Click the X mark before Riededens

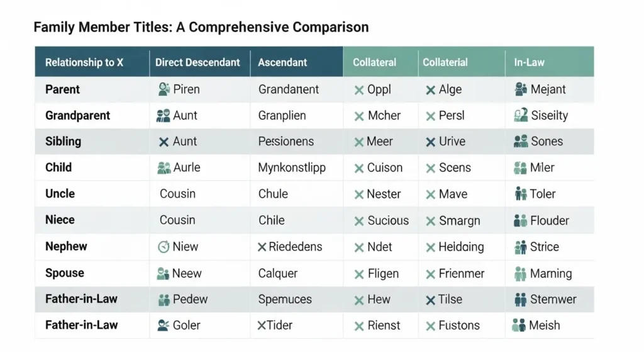(262, 247)
